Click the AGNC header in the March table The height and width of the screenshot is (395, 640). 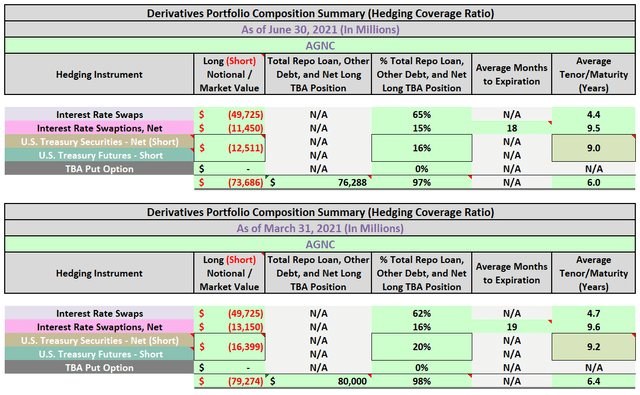point(320,244)
